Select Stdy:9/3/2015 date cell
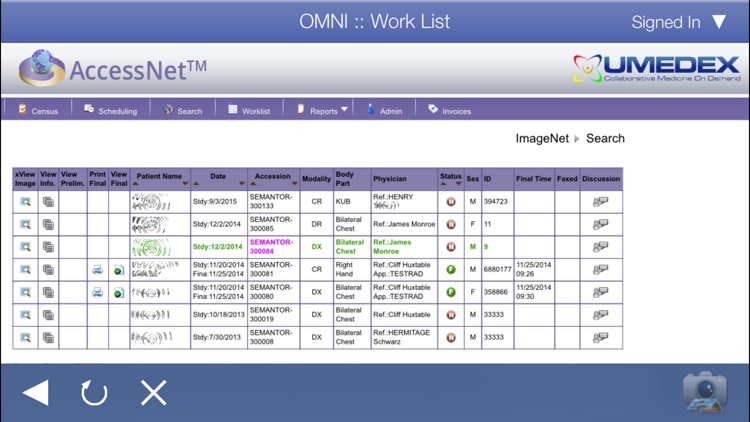Image resolution: width=750 pixels, height=422 pixels. pos(219,202)
